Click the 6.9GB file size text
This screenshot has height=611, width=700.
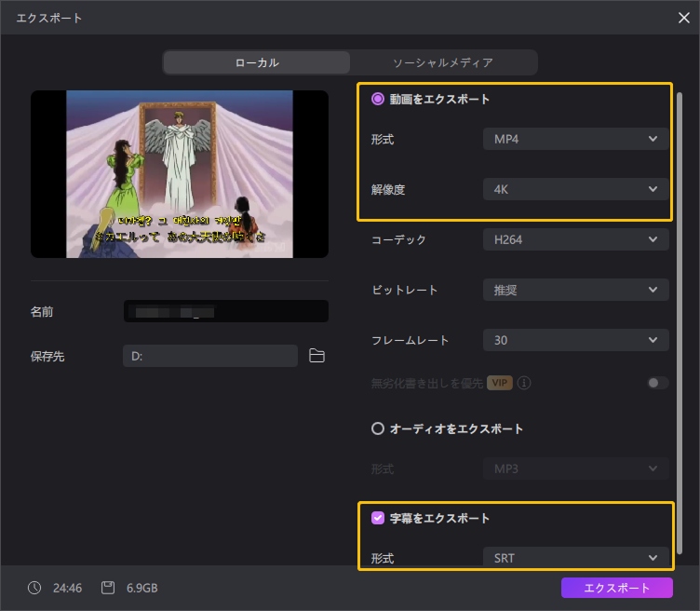[142, 588]
